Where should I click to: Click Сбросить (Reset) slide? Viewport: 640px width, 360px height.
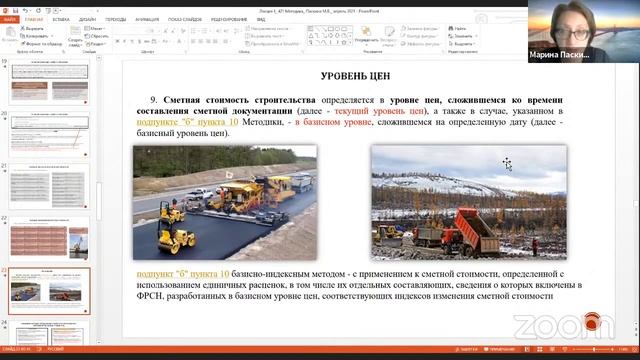pyautogui.click(x=96, y=36)
